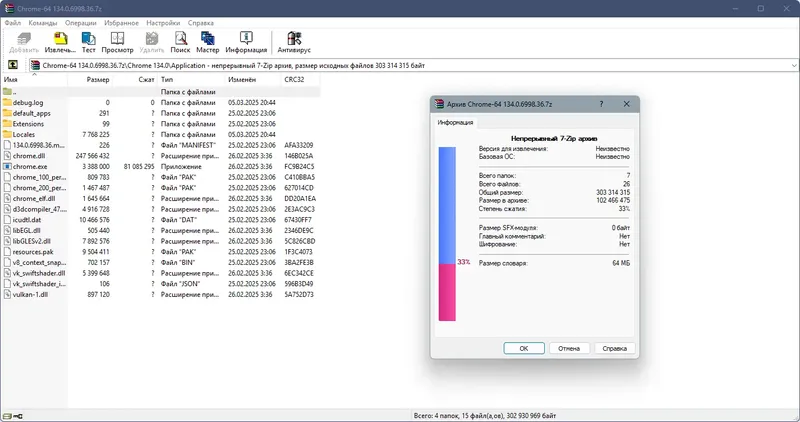Open the Просмотр (View) tool
This screenshot has height=422, width=800.
coord(117,42)
